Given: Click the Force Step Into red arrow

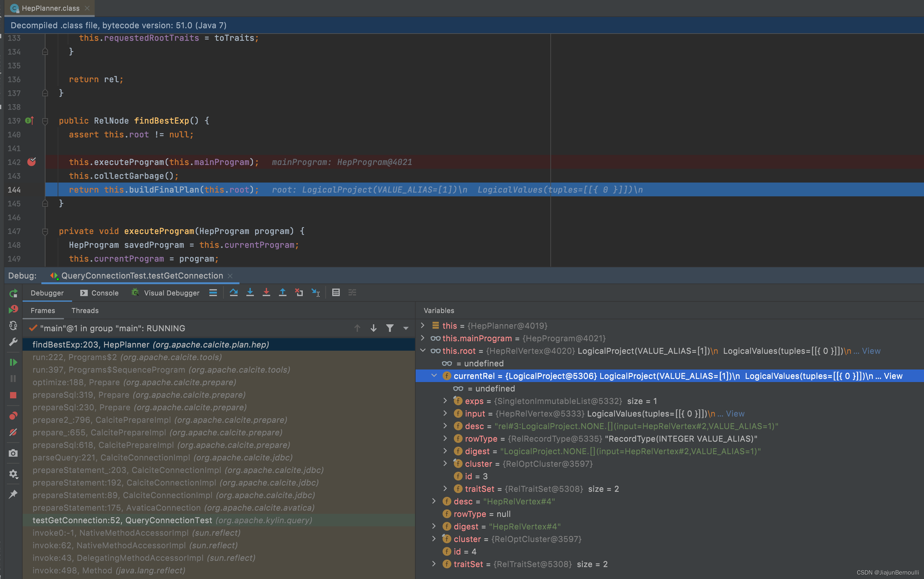Looking at the screenshot, I should (x=266, y=293).
